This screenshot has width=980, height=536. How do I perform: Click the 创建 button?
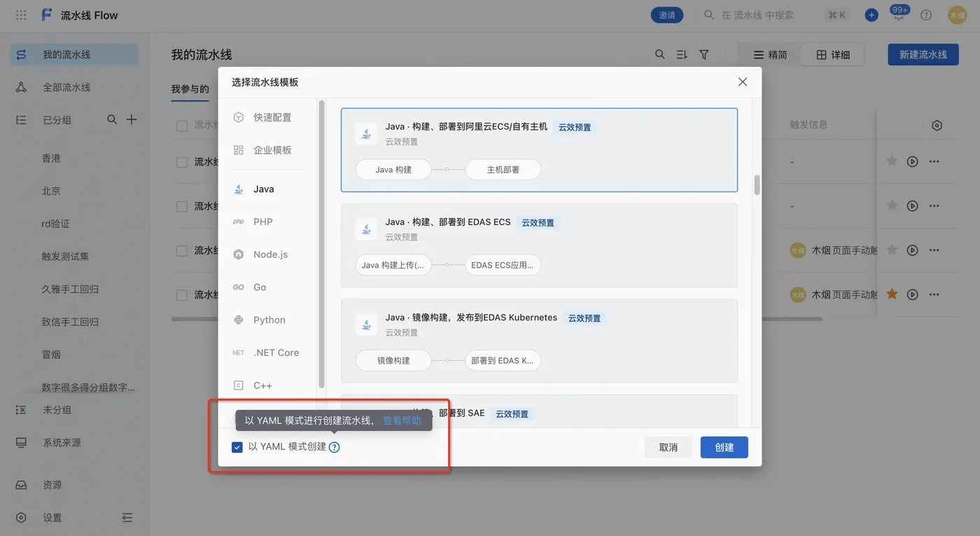tap(724, 447)
